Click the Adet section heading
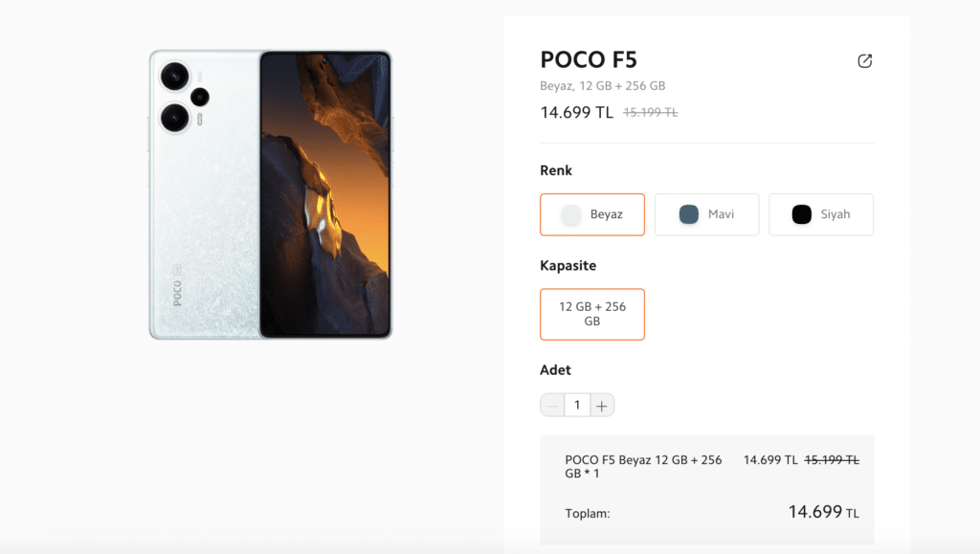 tap(554, 369)
